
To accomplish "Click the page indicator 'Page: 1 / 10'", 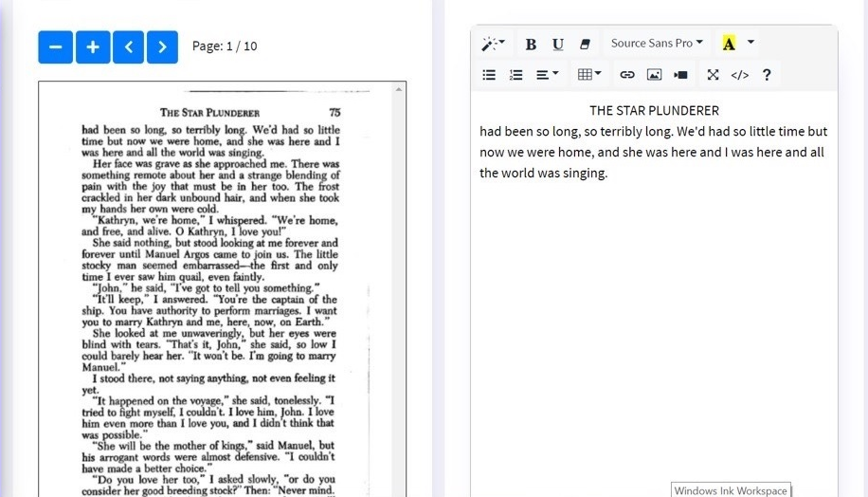I will (x=225, y=46).
